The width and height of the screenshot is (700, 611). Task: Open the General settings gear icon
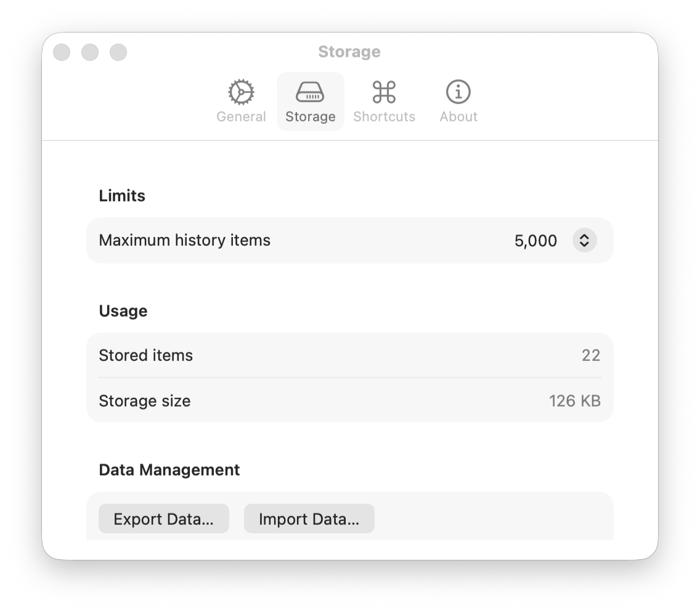point(241,91)
